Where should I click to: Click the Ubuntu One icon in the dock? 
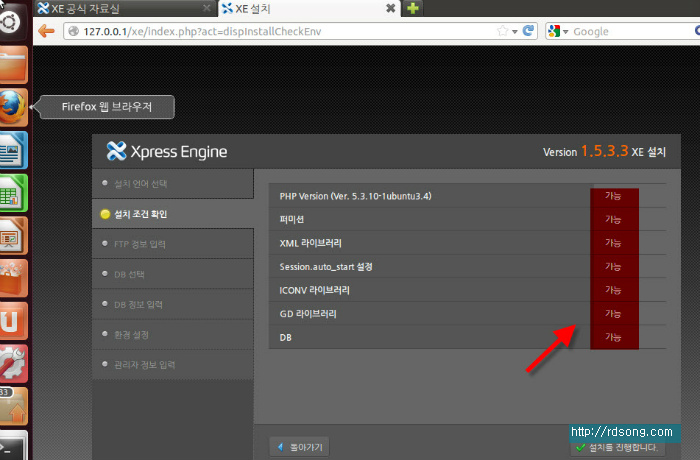point(14,321)
